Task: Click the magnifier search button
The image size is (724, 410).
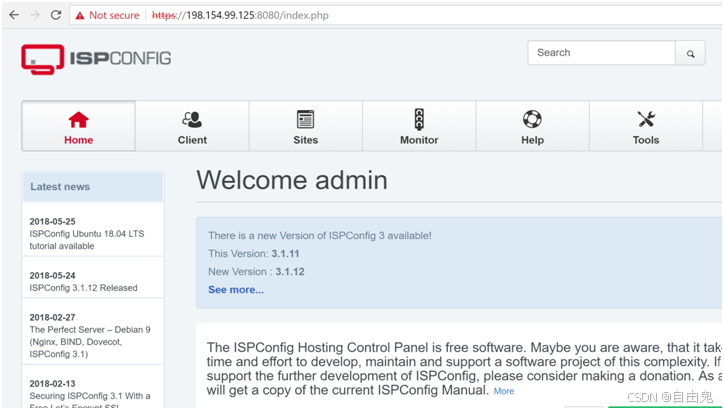Action: point(690,53)
